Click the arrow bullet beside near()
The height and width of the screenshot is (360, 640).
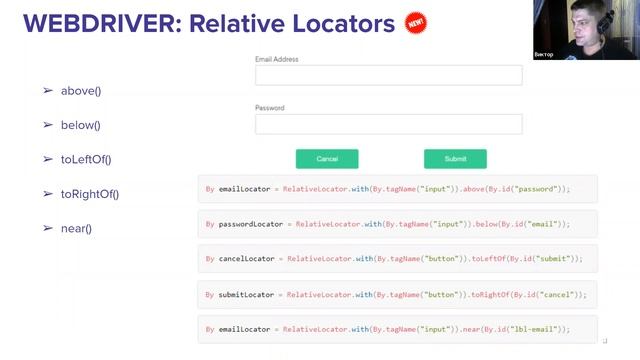(48, 228)
